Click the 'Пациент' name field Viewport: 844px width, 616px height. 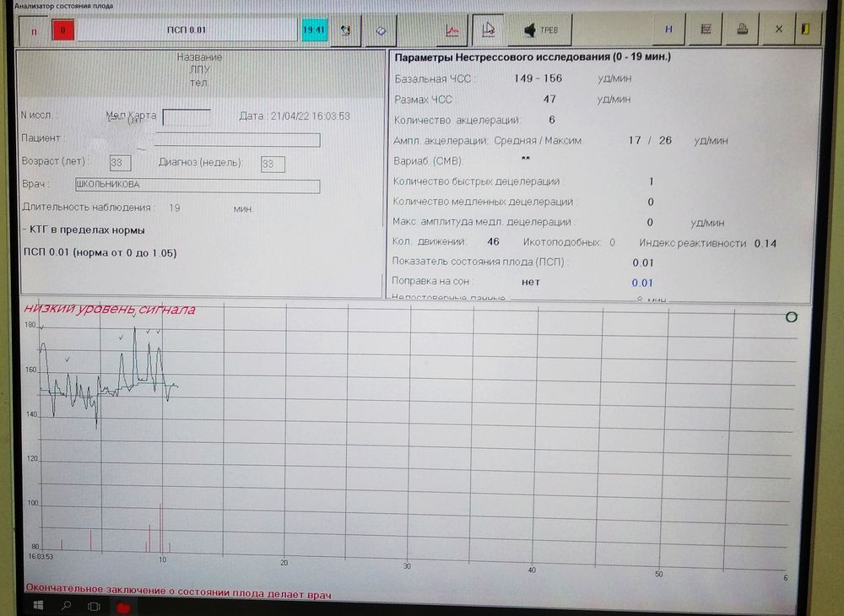[x=237, y=140]
